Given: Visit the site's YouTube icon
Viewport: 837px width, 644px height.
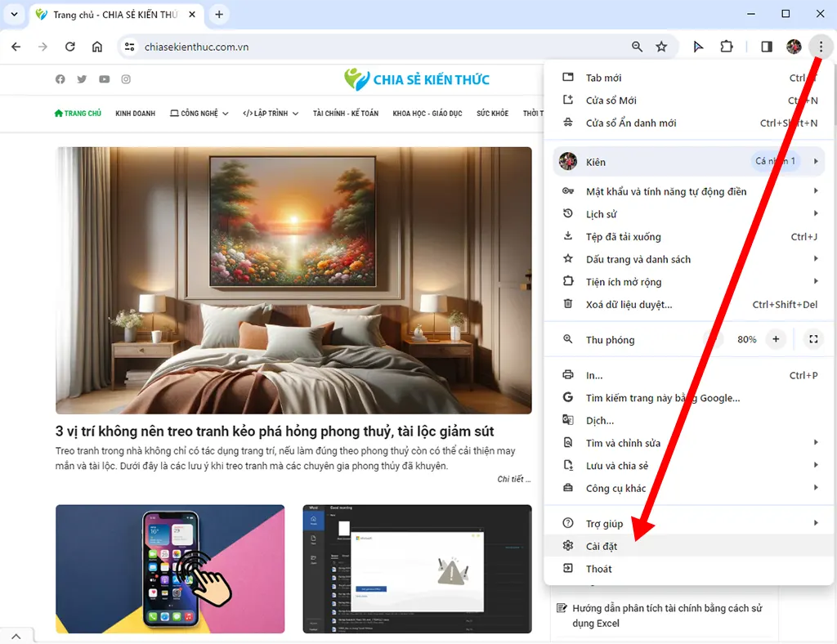Looking at the screenshot, I should click(104, 78).
